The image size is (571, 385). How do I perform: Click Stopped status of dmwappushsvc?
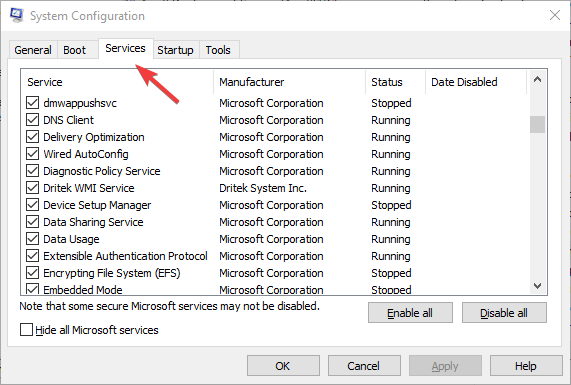391,103
